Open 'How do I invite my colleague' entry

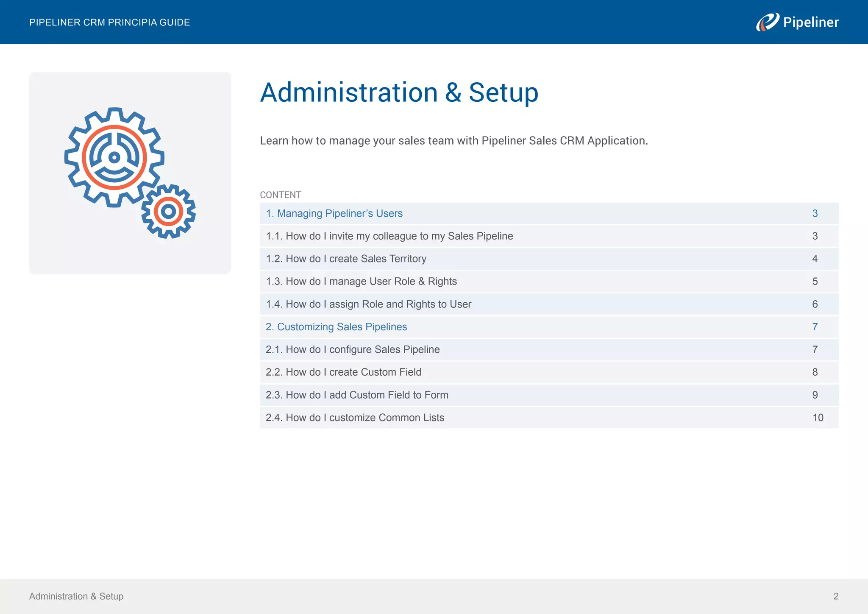coord(389,236)
